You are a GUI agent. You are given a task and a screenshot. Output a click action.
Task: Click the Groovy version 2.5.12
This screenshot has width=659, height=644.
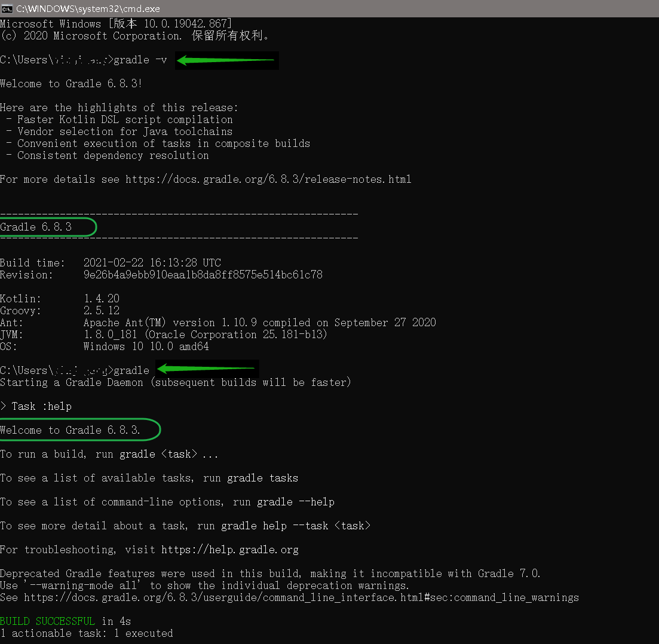pyautogui.click(x=102, y=311)
